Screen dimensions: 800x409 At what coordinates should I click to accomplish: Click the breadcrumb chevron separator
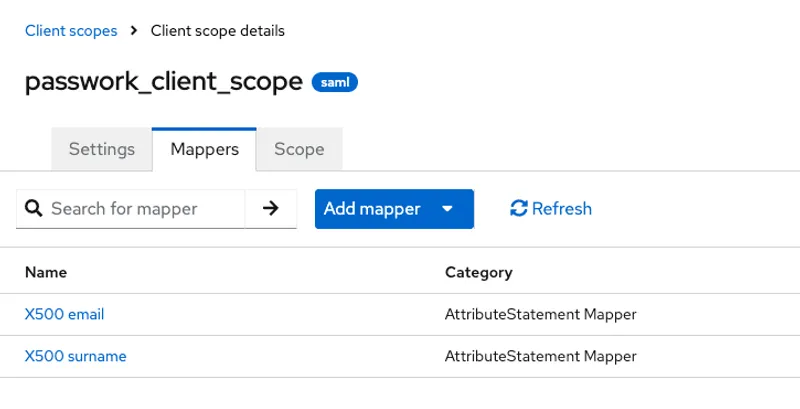pyautogui.click(x=134, y=31)
